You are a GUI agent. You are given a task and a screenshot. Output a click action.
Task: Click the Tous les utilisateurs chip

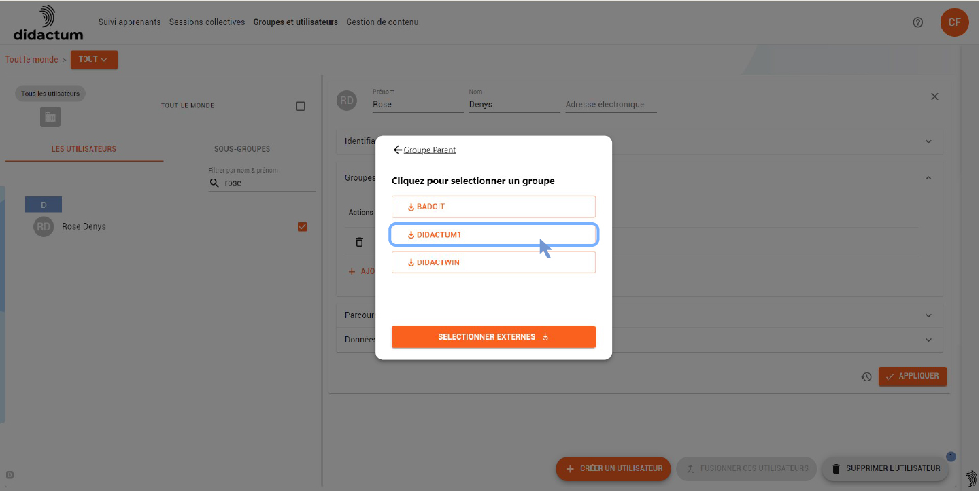pos(50,94)
